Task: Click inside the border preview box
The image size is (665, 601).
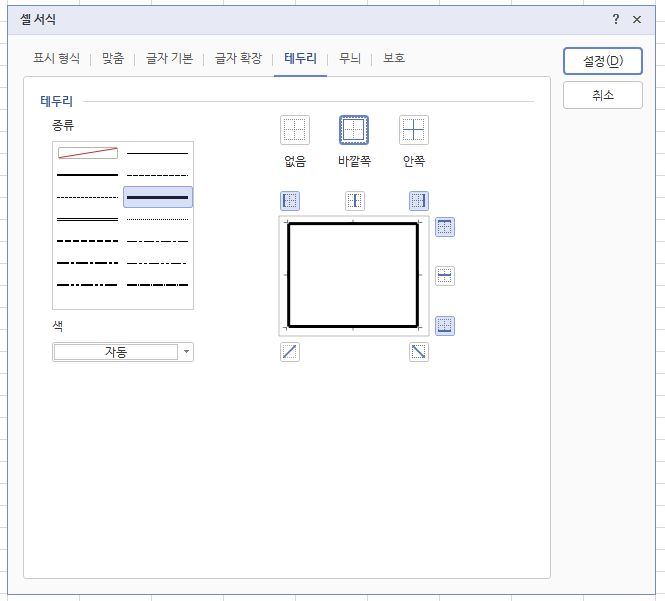Action: coord(353,275)
